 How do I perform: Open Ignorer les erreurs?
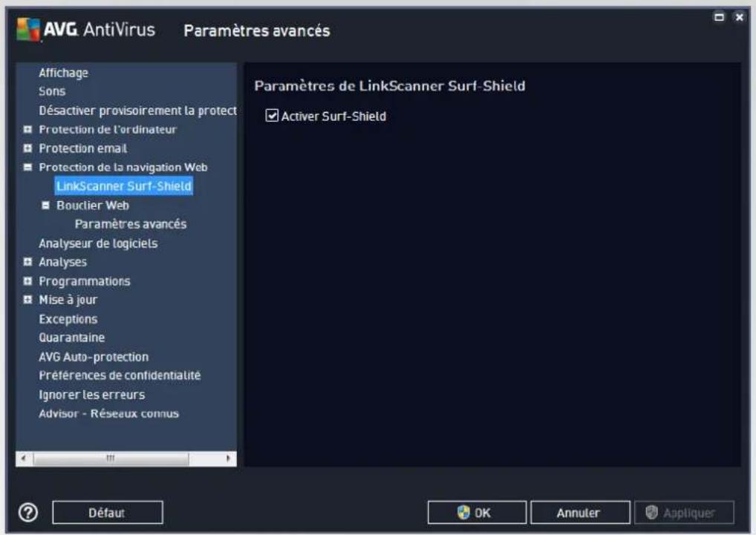pos(91,395)
